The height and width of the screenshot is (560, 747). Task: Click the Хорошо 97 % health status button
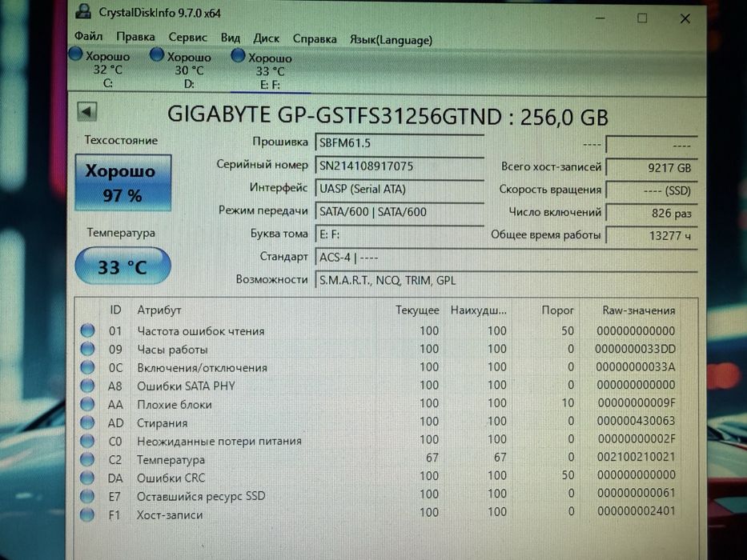click(123, 182)
